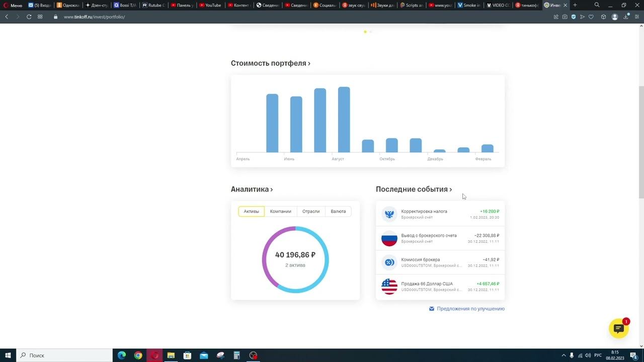Click the percent commission icon
The height and width of the screenshot is (362, 644).
pos(389,262)
